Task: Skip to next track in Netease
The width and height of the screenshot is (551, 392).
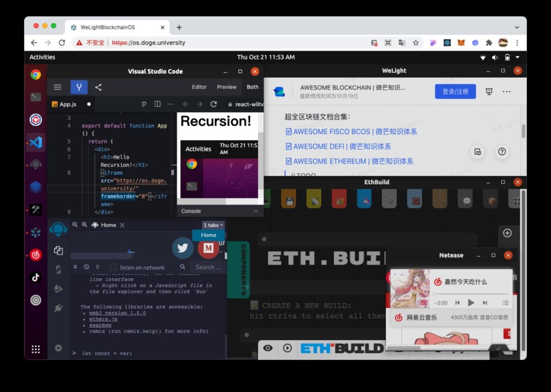Action: tap(485, 302)
